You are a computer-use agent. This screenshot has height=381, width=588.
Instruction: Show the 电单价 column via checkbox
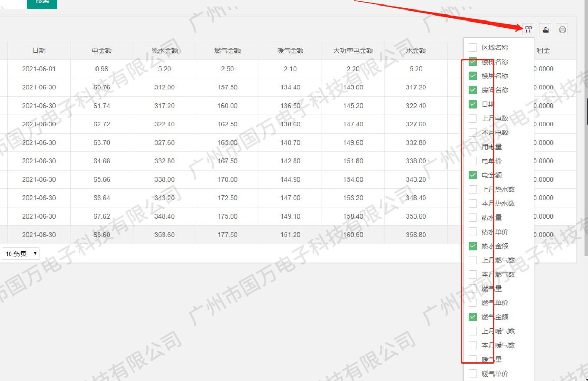click(473, 161)
